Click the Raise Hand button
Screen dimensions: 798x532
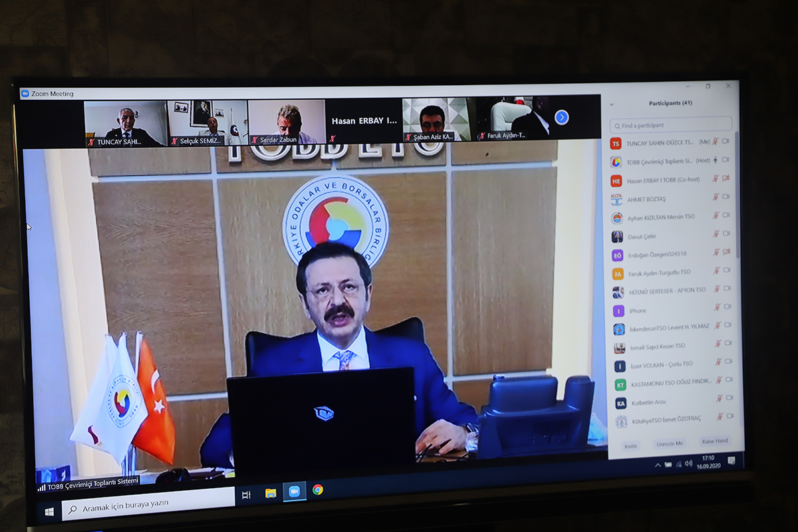[x=714, y=442]
